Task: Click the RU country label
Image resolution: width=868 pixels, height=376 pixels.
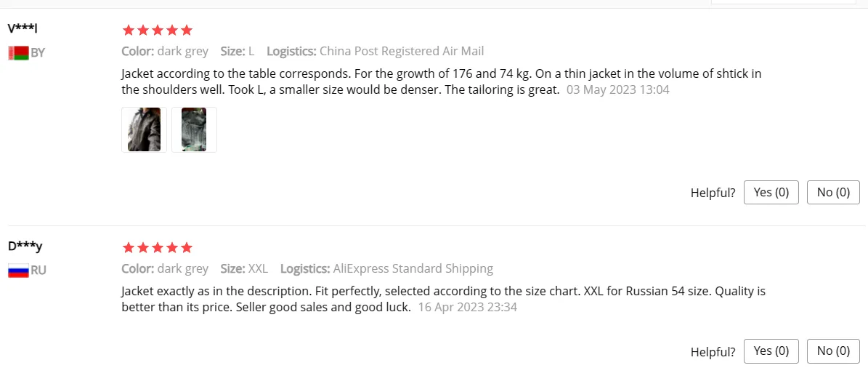Action: click(x=38, y=271)
